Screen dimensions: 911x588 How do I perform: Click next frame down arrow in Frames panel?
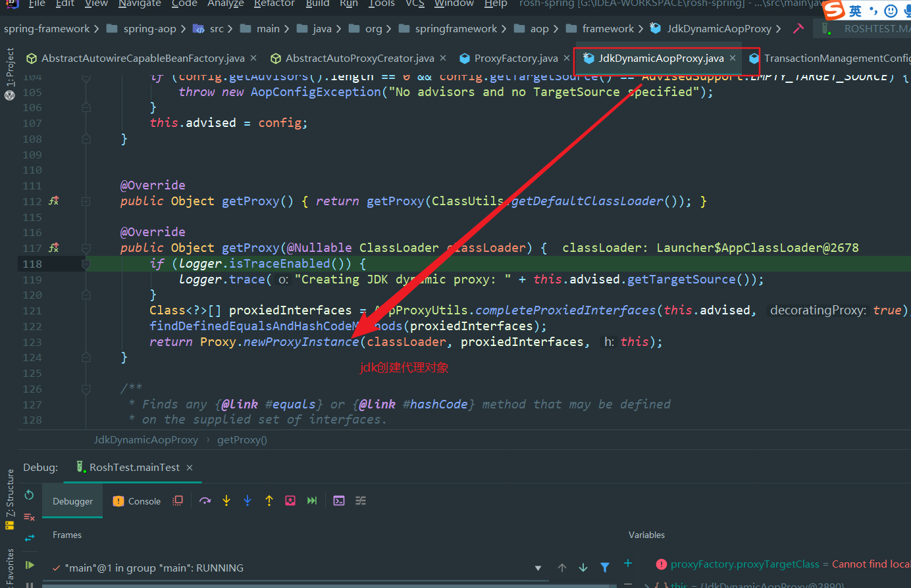tap(583, 568)
